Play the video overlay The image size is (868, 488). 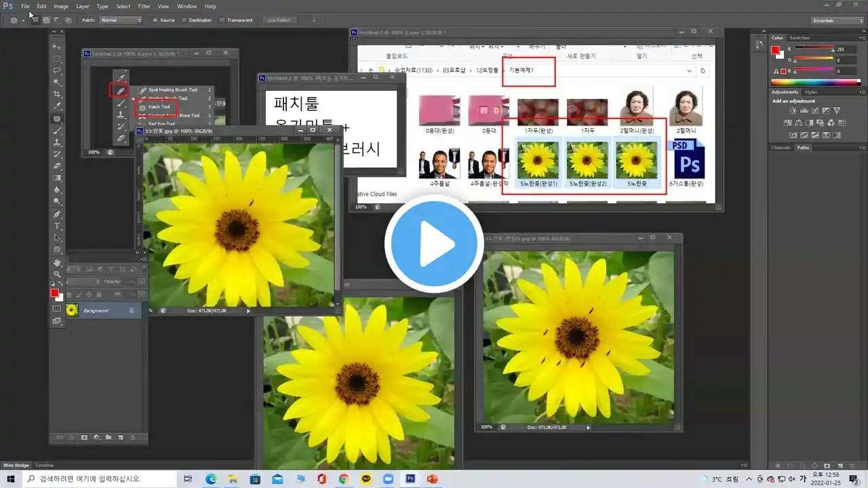coord(434,245)
